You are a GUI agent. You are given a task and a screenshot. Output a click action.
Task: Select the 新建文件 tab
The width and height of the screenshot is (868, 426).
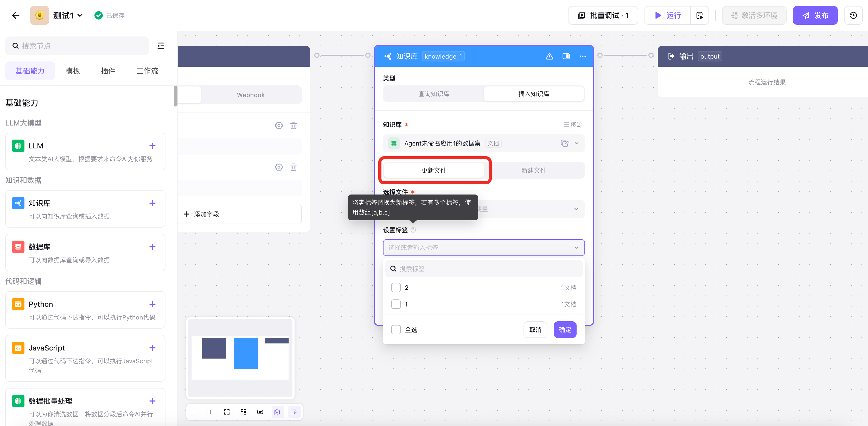point(533,170)
